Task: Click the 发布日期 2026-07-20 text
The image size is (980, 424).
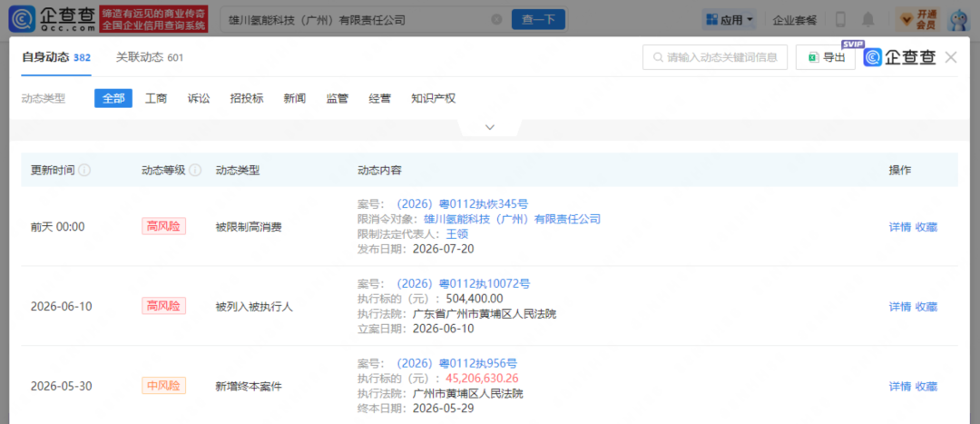Action: (416, 249)
